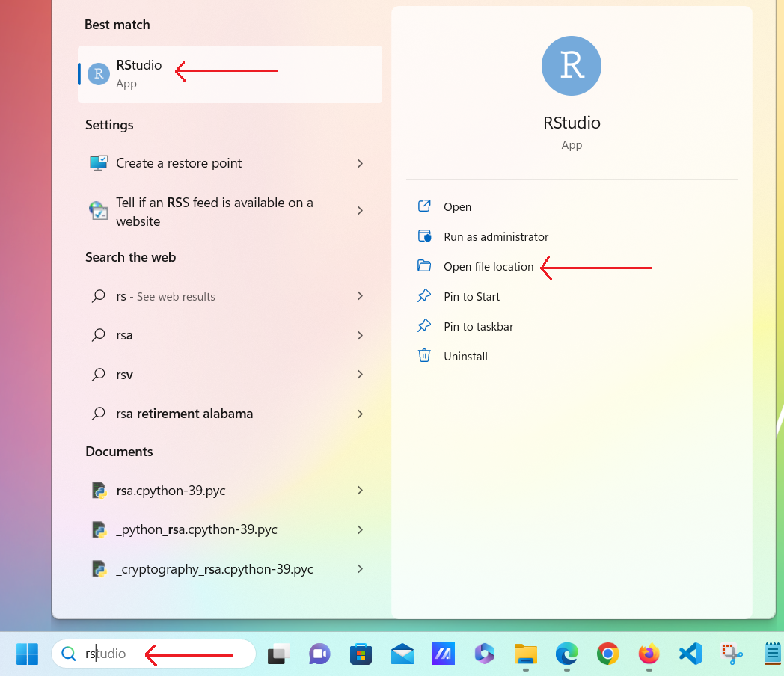Expand chevron for rsa.cpython-39.pyc

pos(360,490)
